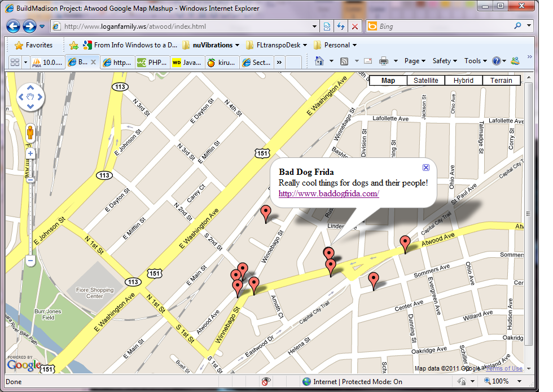Expand the address bar history dropdown
553x392 pixels.
point(315,27)
